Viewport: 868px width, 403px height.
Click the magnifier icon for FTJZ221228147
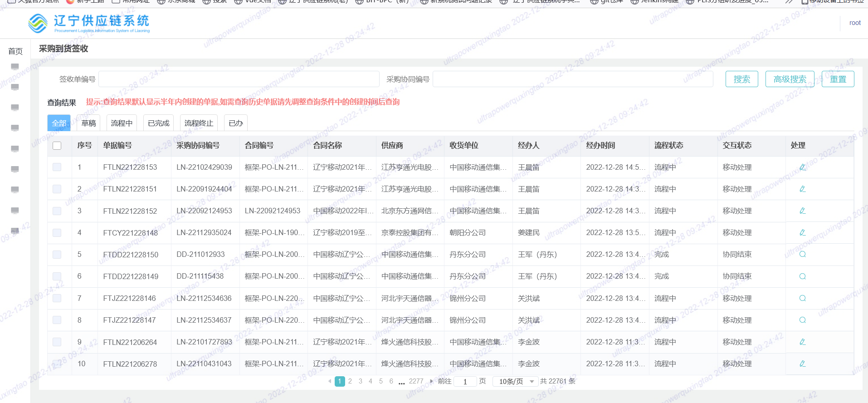[x=802, y=320]
